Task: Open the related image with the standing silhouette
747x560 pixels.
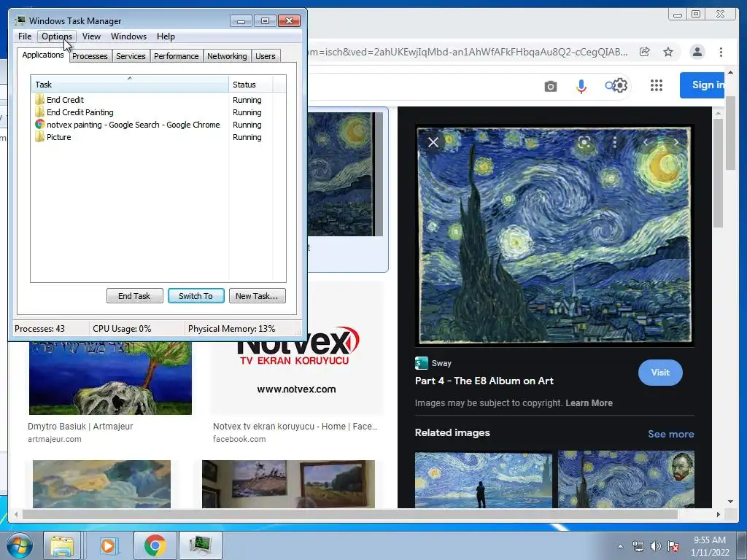Action: [x=484, y=479]
